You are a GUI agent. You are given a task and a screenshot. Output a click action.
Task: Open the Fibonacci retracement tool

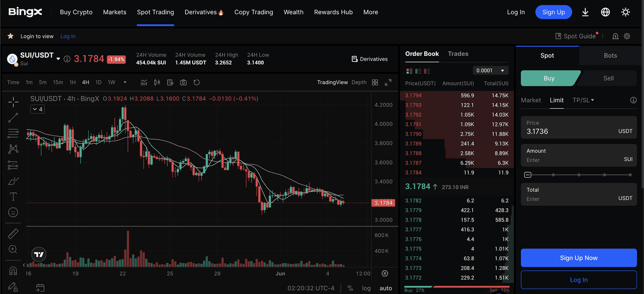tap(13, 133)
